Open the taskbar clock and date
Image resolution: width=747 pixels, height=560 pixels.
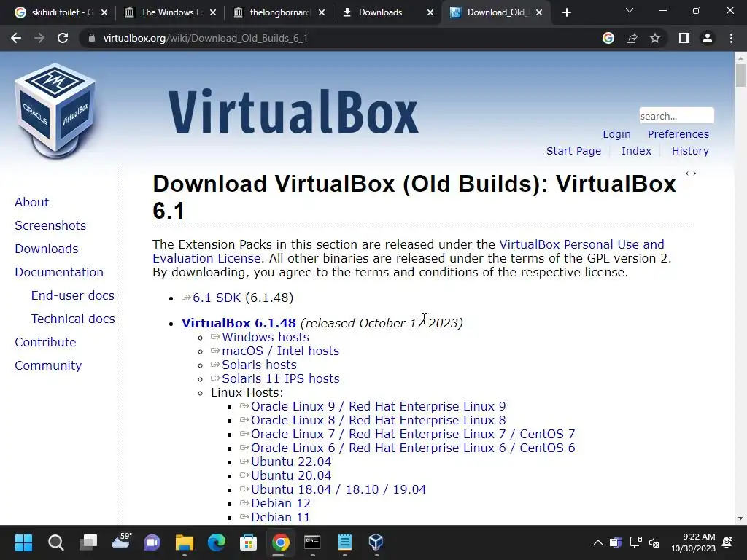tap(693, 542)
